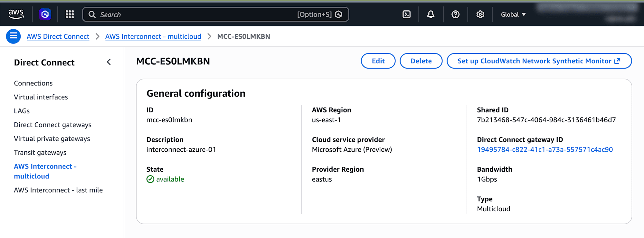The height and width of the screenshot is (238, 644).
Task: Launch CloudShell from the top bar
Action: [x=407, y=14]
